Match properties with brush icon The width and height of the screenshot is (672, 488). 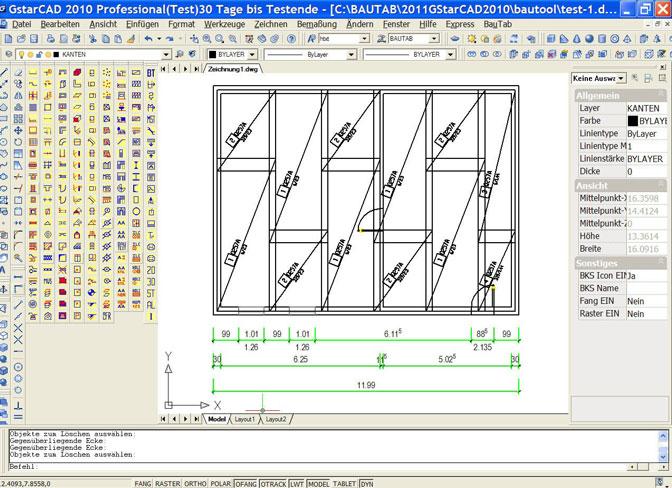(x=132, y=39)
